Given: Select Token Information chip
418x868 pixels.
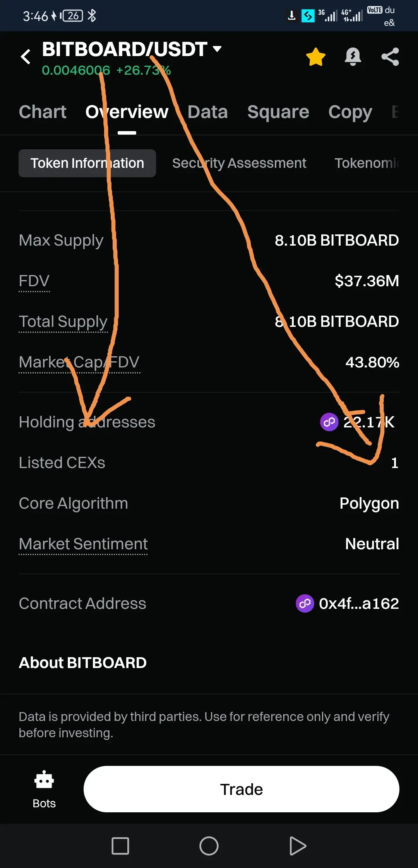Looking at the screenshot, I should pos(87,163).
